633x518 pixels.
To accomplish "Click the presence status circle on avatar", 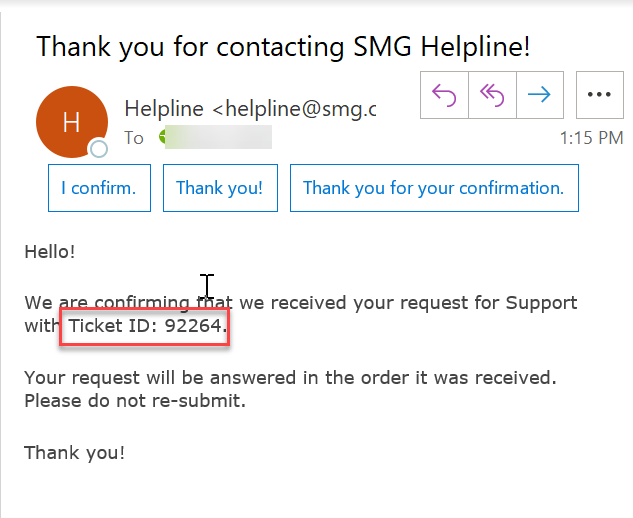I will 98,150.
